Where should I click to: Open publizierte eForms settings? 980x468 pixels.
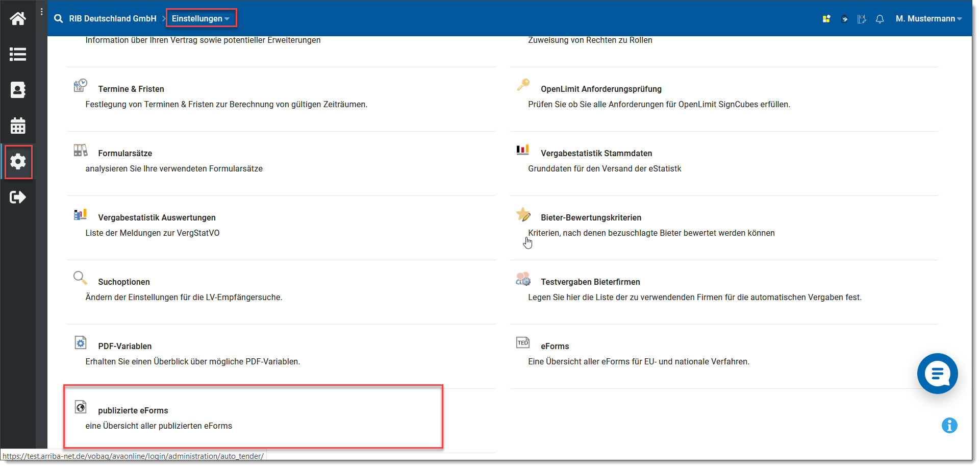pos(133,410)
